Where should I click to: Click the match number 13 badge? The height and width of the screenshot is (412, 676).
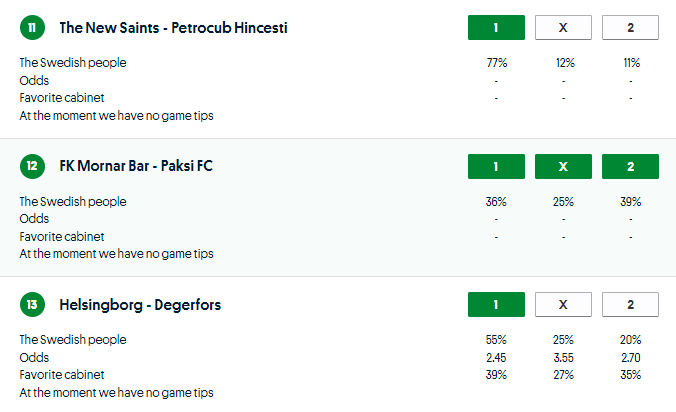coord(32,304)
